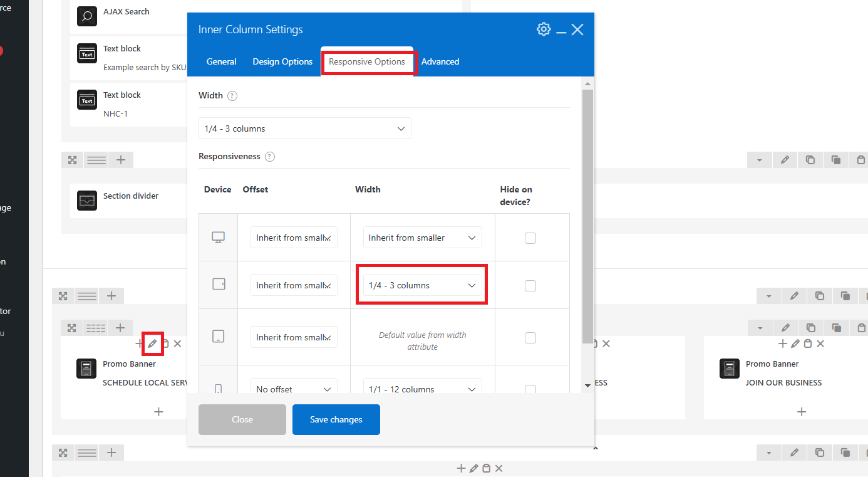
Task: Open the settings gear in Inner Column Settings header
Action: tap(544, 29)
